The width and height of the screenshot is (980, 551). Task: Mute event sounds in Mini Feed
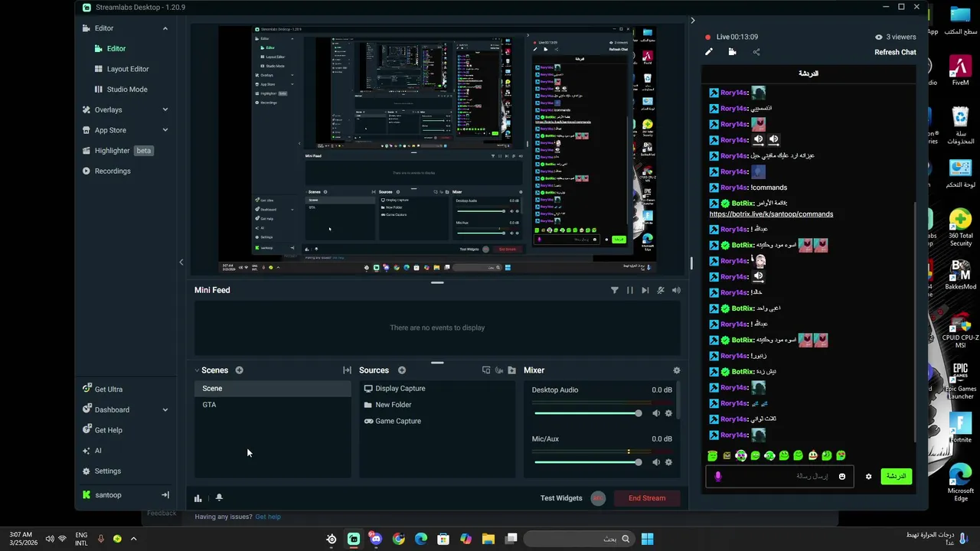[676, 290]
